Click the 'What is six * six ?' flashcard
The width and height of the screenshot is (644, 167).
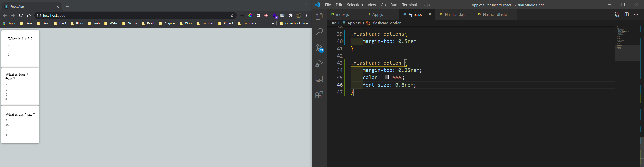click(x=20, y=125)
